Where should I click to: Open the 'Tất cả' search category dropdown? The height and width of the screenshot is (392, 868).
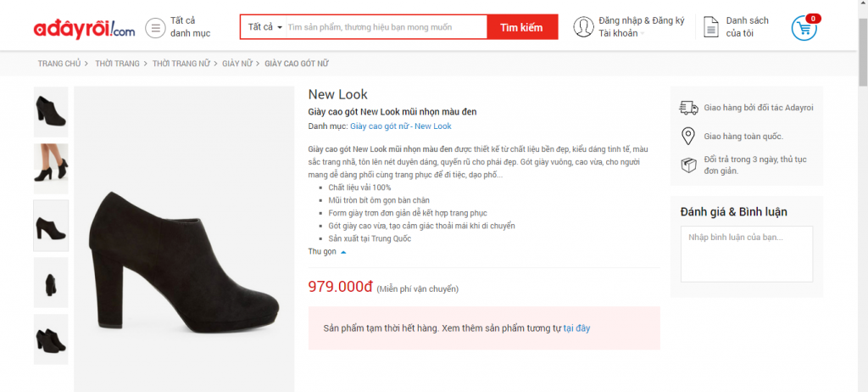[x=265, y=27]
